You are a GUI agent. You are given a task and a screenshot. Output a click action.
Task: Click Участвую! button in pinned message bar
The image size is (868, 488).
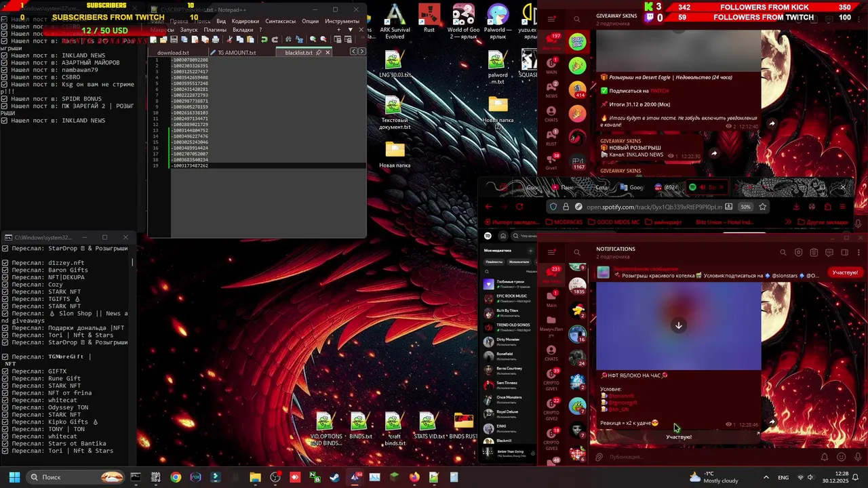coord(844,272)
